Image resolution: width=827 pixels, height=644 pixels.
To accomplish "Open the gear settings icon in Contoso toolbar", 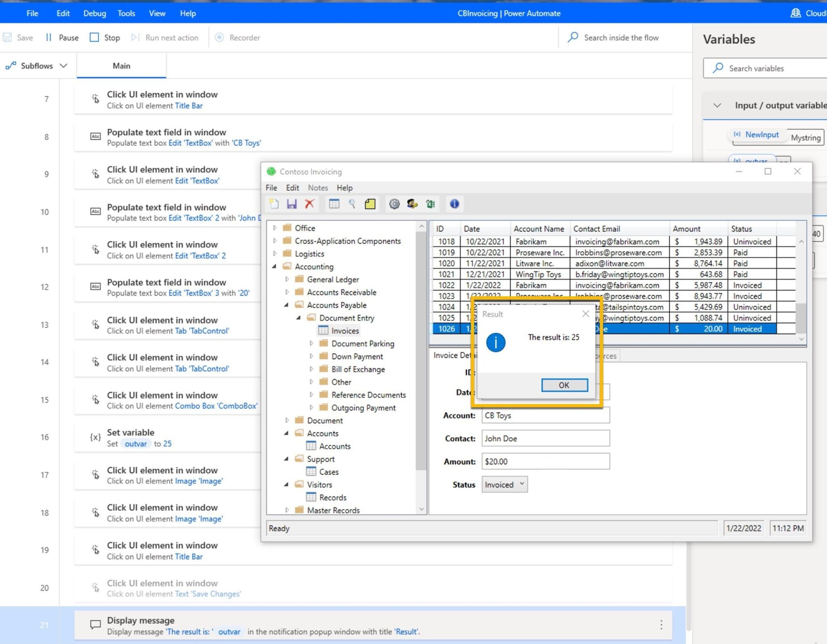I will 394,204.
